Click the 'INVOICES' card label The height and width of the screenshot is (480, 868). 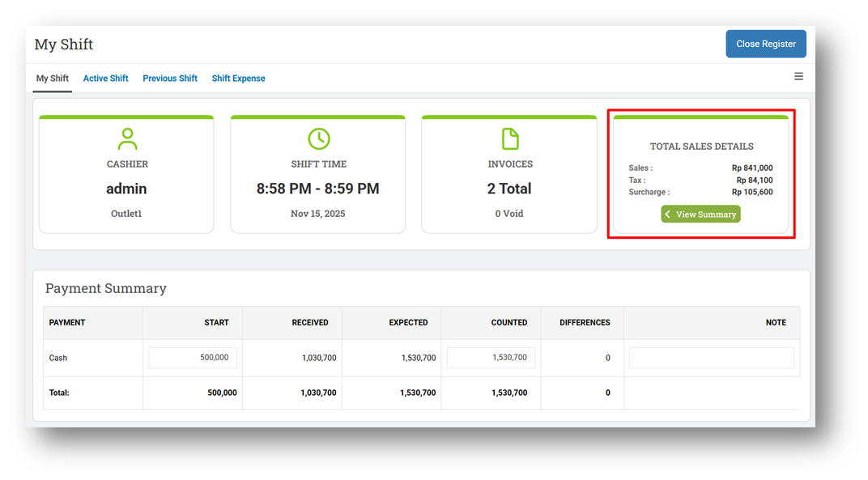click(510, 164)
